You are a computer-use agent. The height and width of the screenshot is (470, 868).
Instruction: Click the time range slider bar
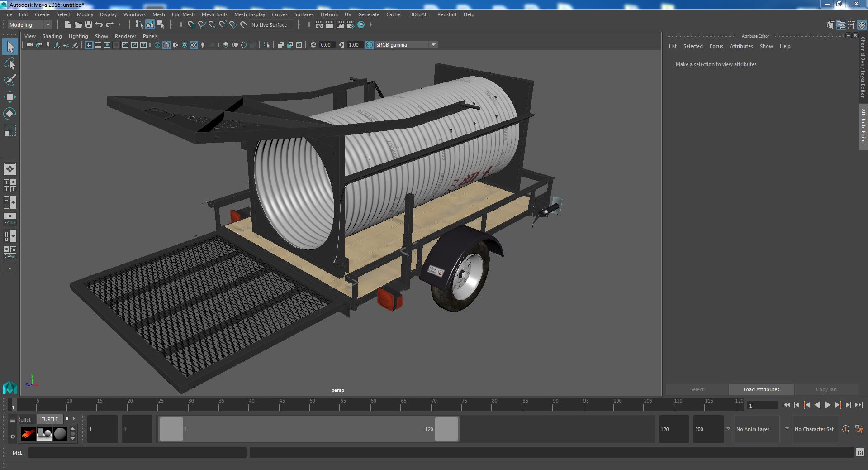point(308,429)
